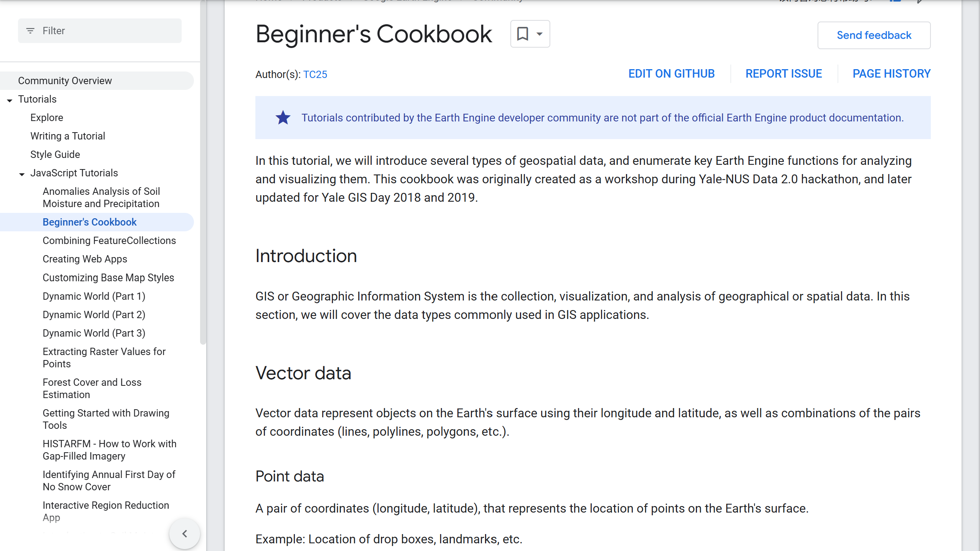
Task: Select Community Overview in the sidebar
Action: pyautogui.click(x=65, y=81)
